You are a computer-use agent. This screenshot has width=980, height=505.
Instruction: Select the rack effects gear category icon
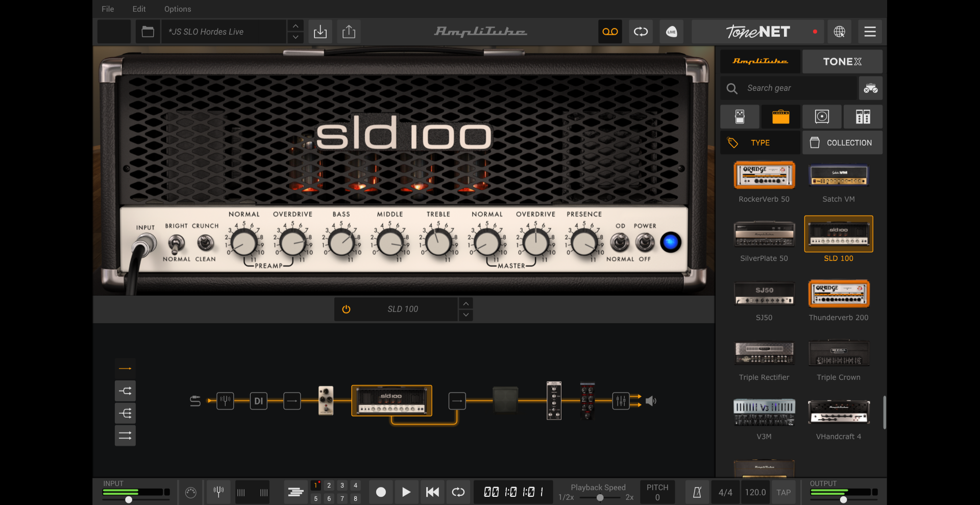pos(863,117)
